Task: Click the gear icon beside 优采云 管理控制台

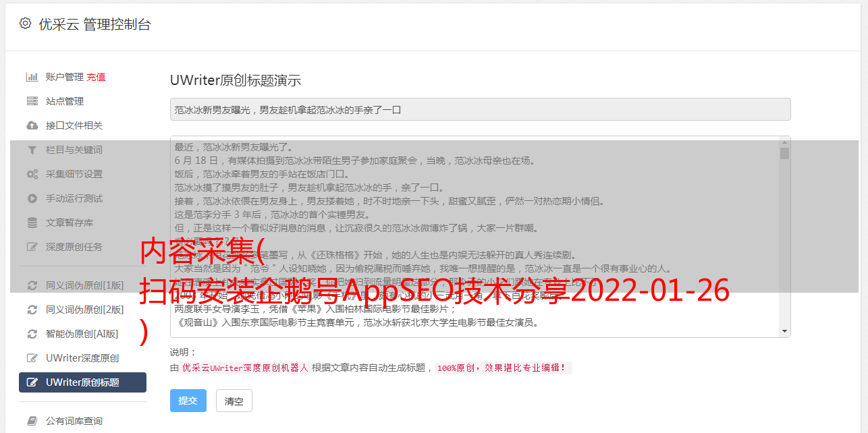Action: 25,24
